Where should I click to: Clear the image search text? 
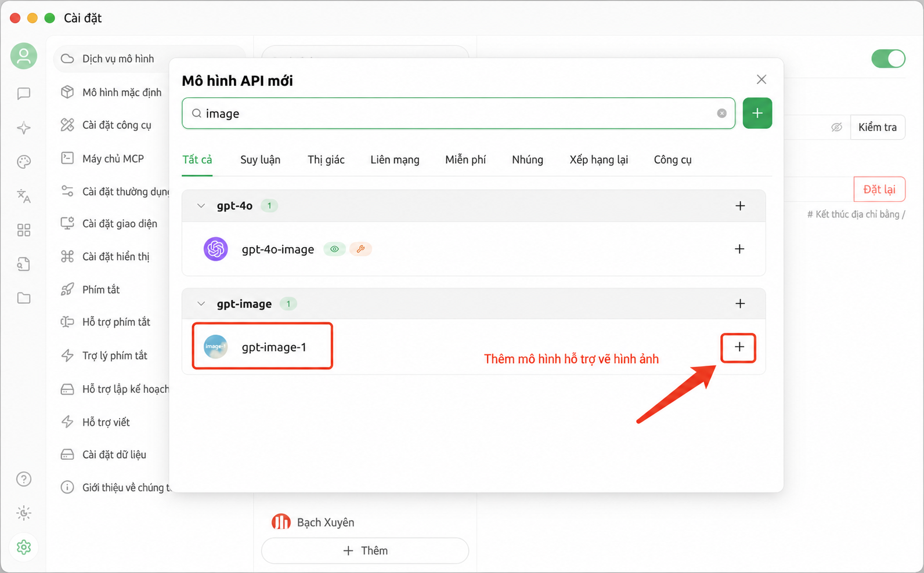click(721, 113)
